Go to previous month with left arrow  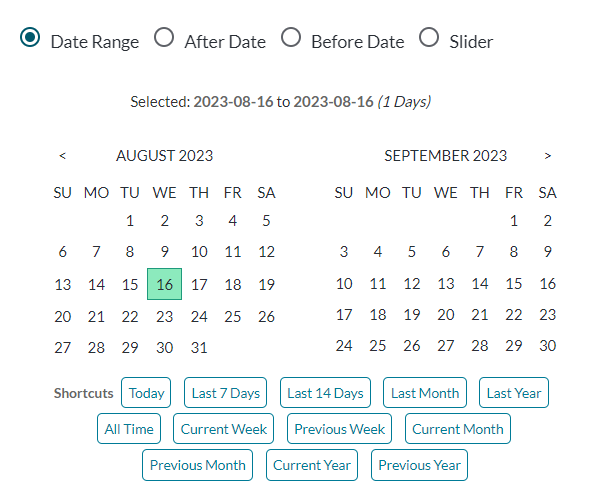(x=63, y=156)
